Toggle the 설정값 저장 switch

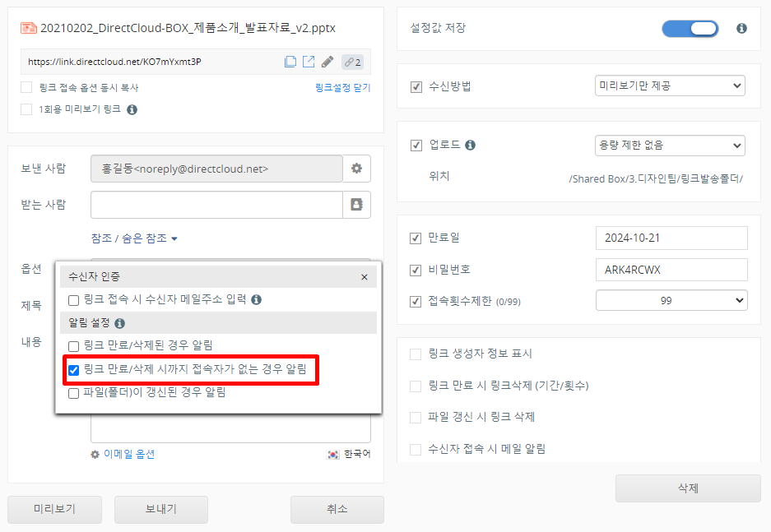click(690, 28)
